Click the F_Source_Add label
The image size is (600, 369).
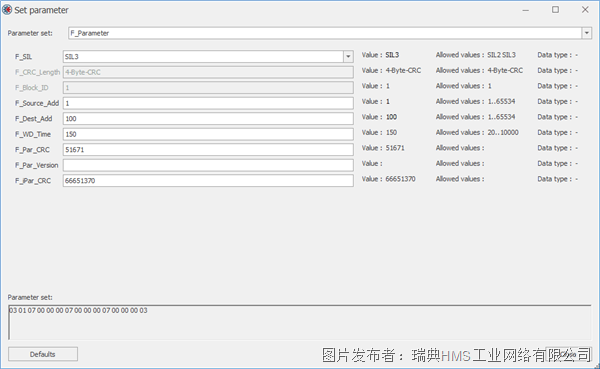tap(37, 103)
